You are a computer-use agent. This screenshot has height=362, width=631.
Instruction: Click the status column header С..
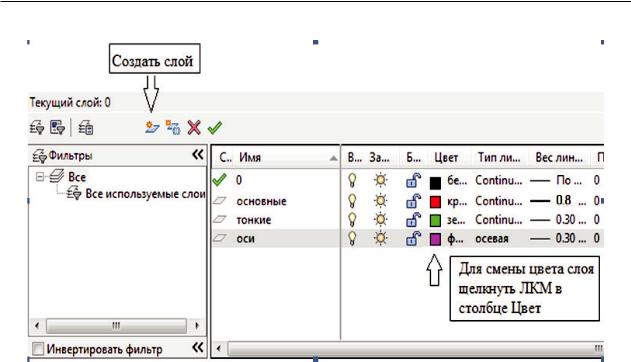pyautogui.click(x=225, y=157)
